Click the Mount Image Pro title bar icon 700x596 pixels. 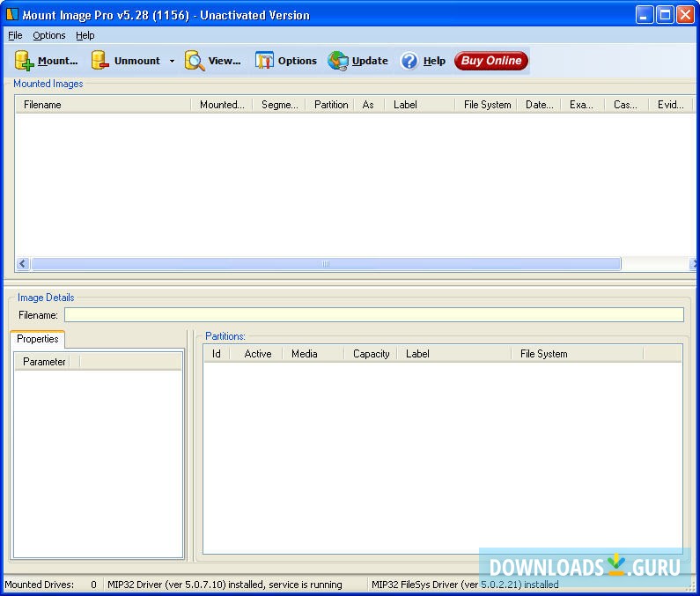tap(11, 15)
